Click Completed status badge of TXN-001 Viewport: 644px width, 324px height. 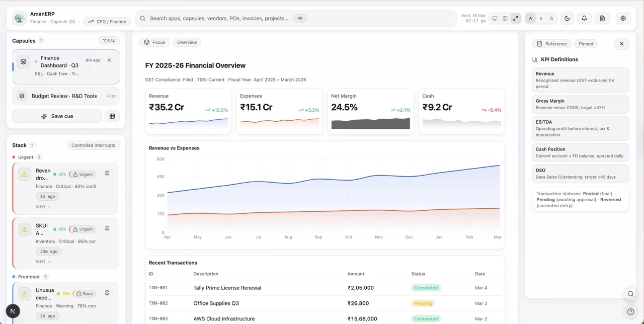click(x=426, y=288)
